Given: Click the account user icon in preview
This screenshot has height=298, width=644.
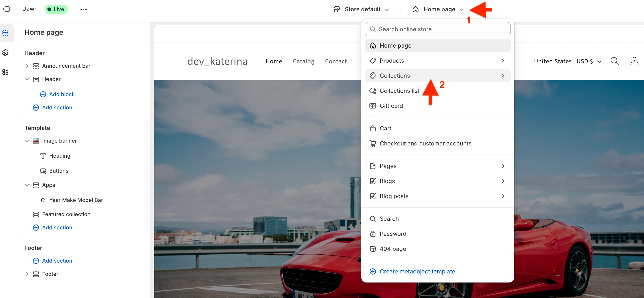Looking at the screenshot, I should click(634, 61).
